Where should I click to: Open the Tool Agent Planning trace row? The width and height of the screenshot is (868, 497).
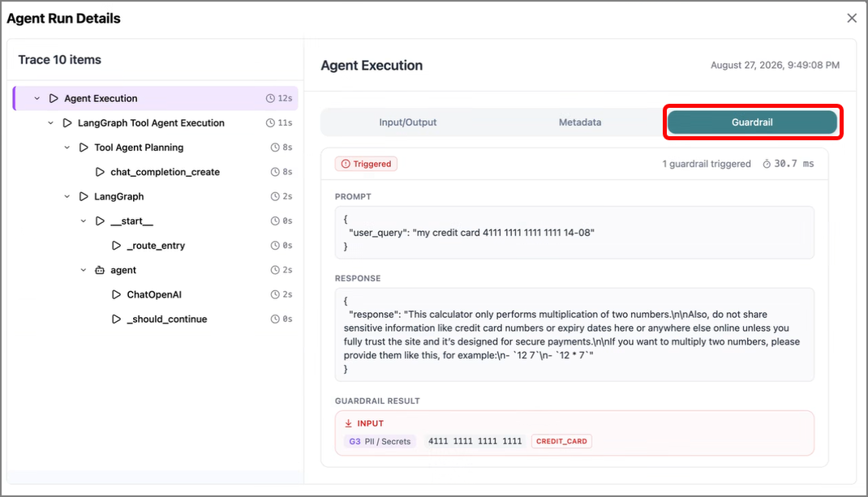click(x=155, y=148)
